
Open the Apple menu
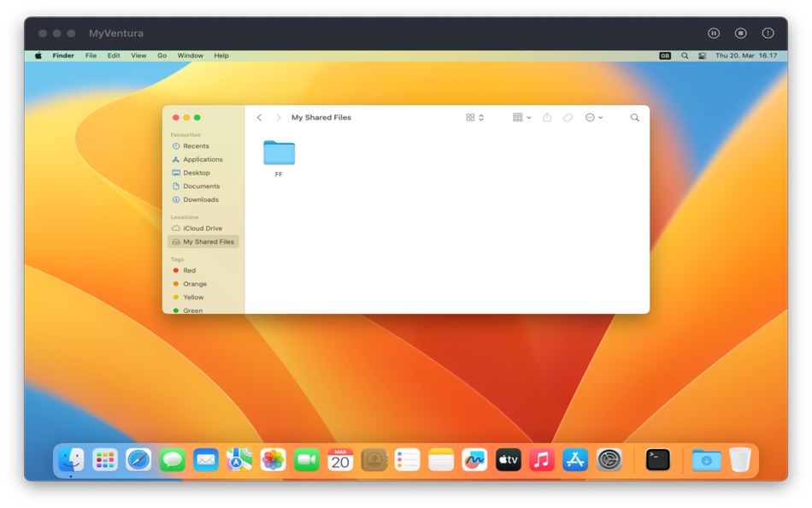click(x=38, y=56)
